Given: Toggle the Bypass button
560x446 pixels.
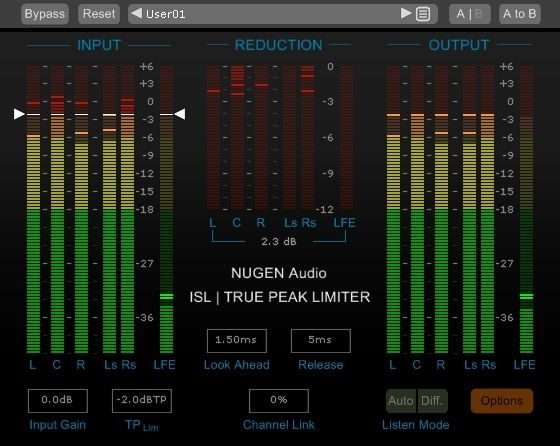Looking at the screenshot, I should tap(45, 14).
